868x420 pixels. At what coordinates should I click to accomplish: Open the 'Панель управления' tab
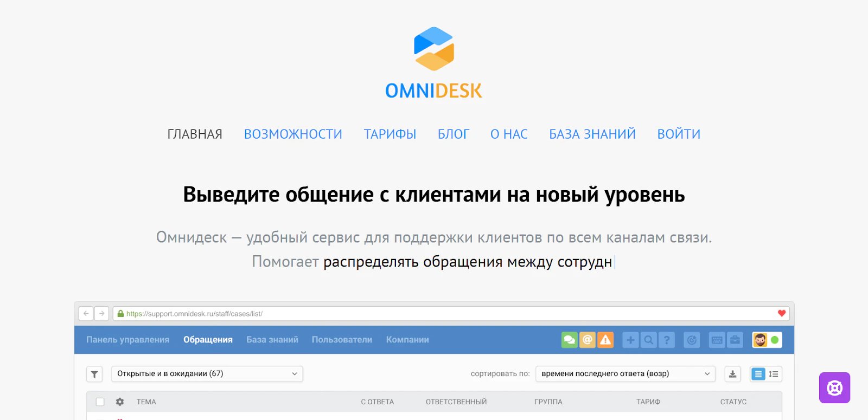coord(127,340)
